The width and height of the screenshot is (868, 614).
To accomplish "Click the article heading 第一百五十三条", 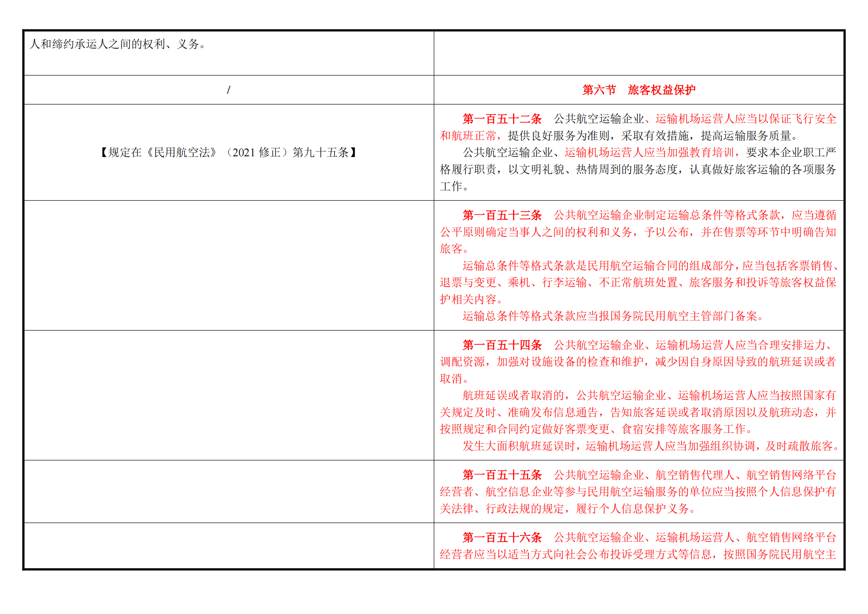I will (502, 215).
